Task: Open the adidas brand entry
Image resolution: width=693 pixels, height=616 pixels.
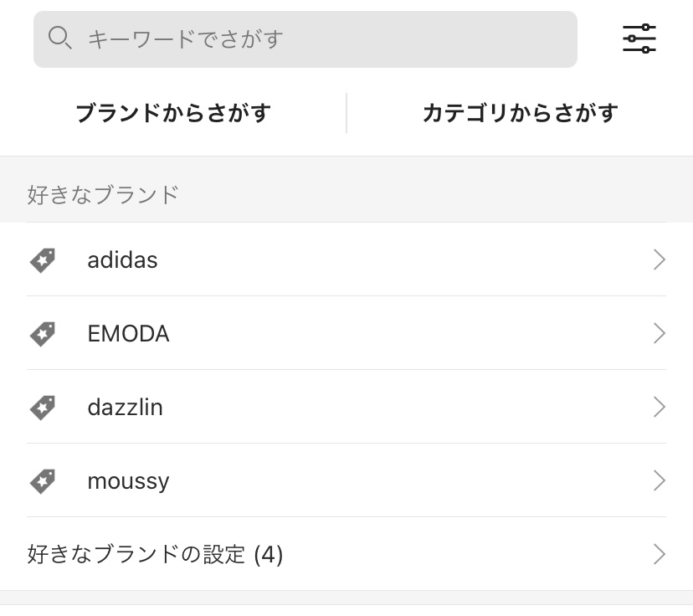Action: [346, 259]
